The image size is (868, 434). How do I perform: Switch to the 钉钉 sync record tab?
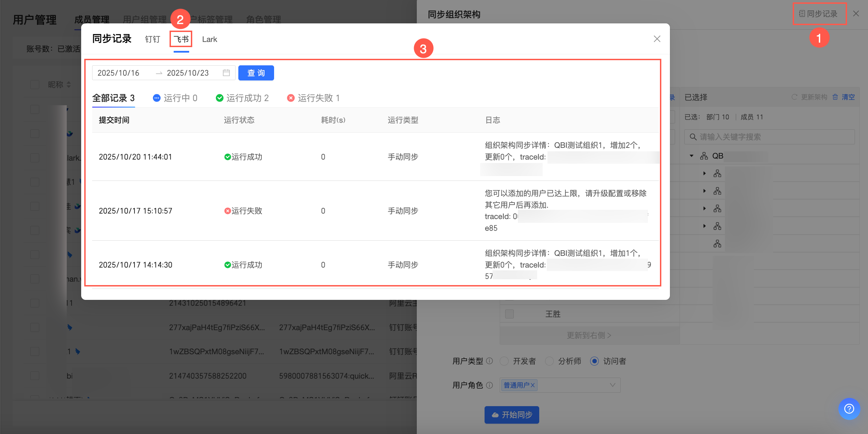[152, 39]
